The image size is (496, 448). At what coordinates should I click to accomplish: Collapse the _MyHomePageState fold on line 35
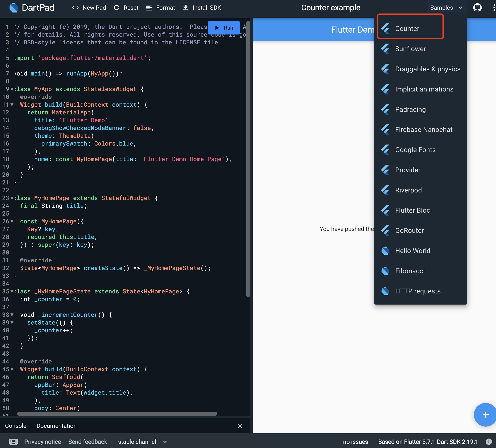(x=12, y=291)
